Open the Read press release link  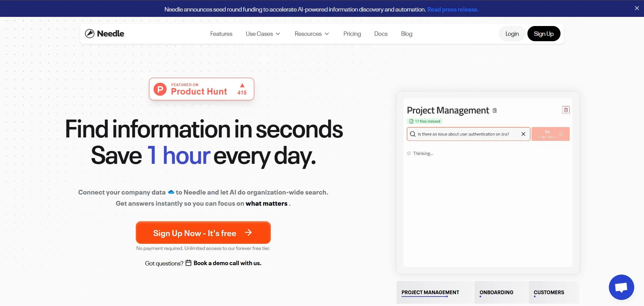(453, 9)
